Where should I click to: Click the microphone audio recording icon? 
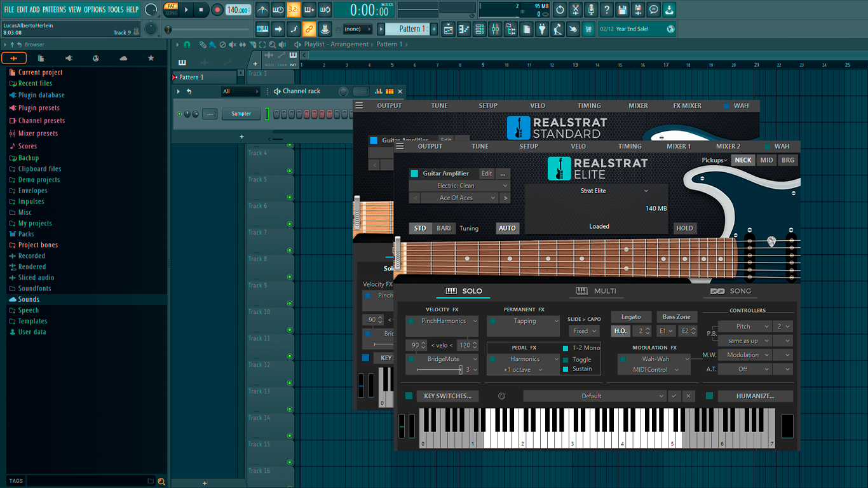[x=591, y=10]
